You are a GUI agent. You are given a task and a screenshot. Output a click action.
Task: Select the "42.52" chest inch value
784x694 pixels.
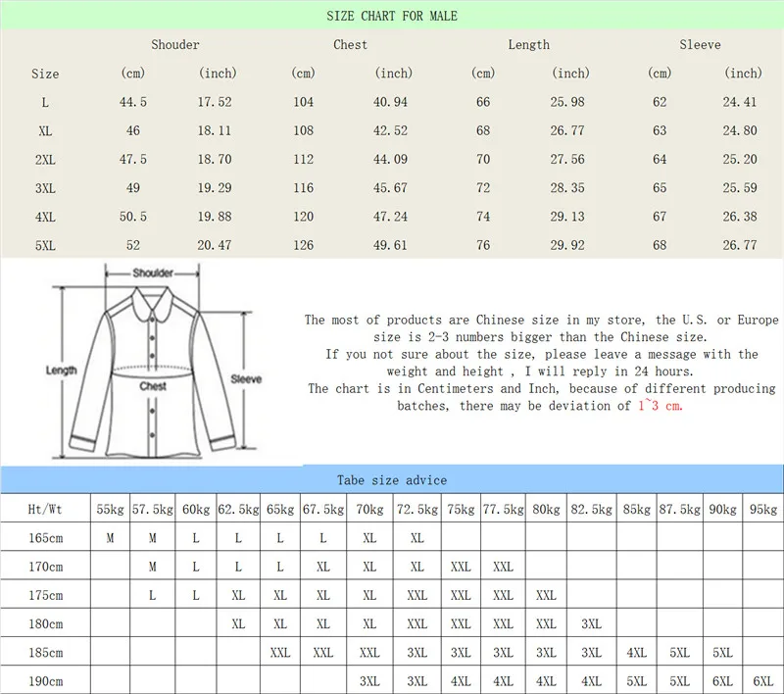point(390,130)
